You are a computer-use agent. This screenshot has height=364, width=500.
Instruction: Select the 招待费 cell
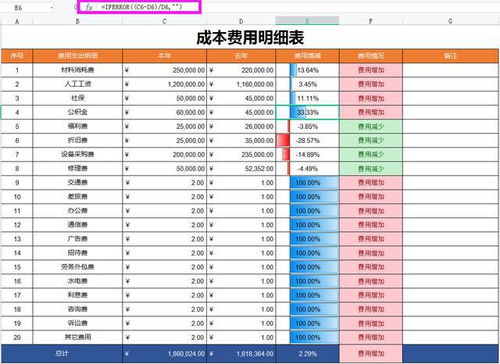point(78,253)
